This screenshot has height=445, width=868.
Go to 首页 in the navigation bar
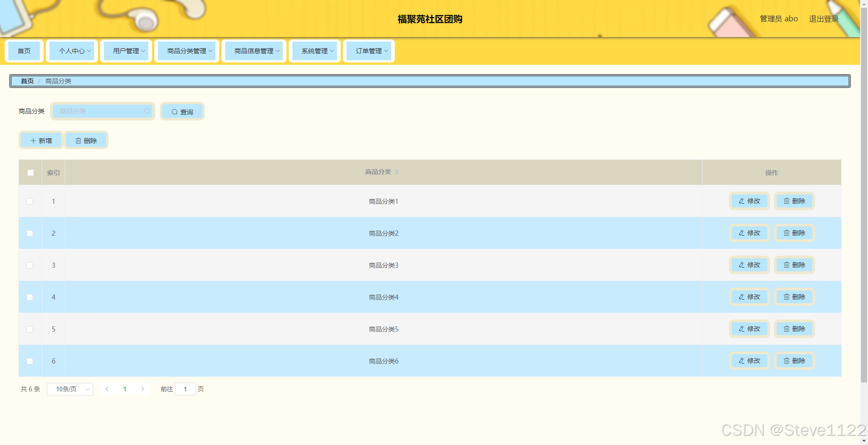[24, 51]
